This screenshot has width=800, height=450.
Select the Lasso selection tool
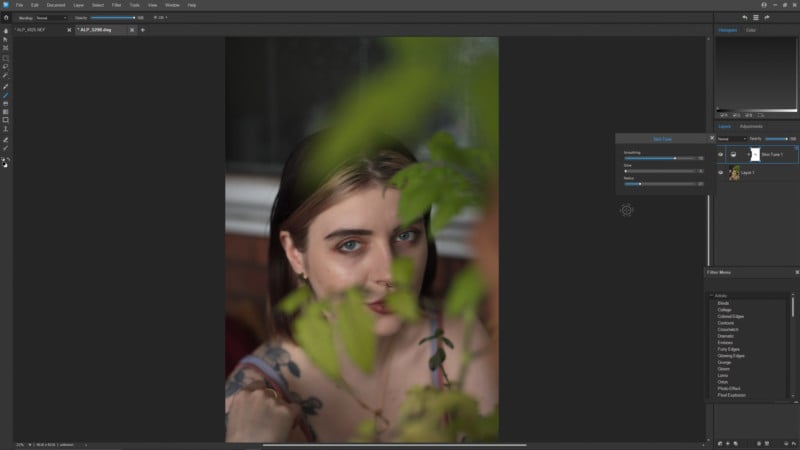pos(6,66)
